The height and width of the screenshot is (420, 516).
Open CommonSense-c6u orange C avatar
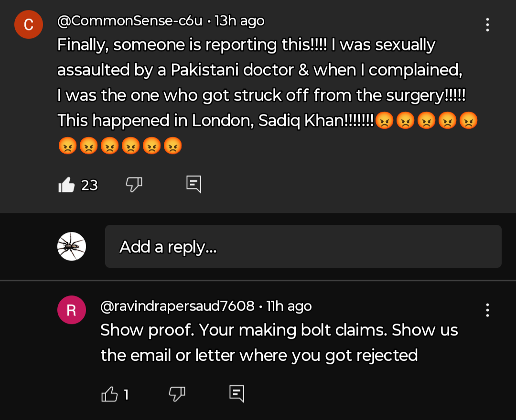pos(29,24)
